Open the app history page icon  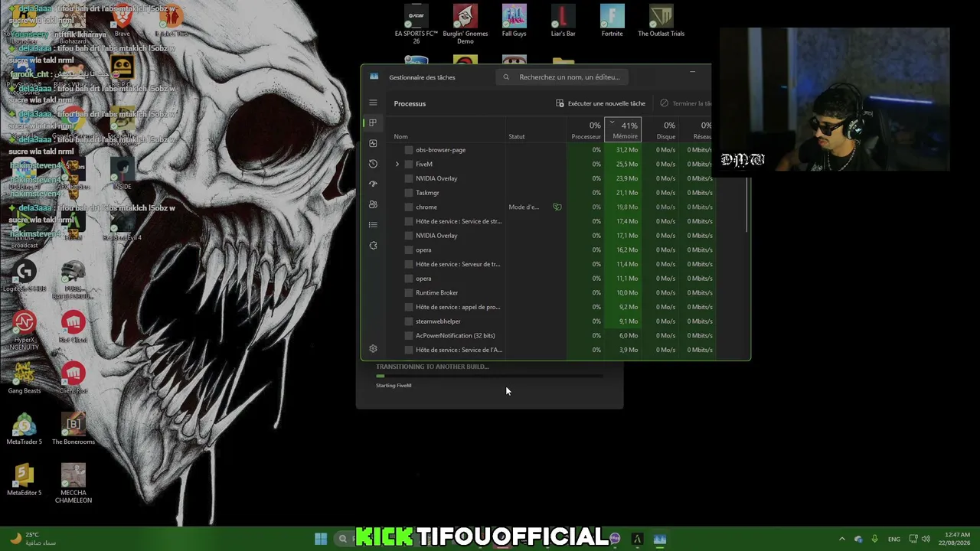373,164
